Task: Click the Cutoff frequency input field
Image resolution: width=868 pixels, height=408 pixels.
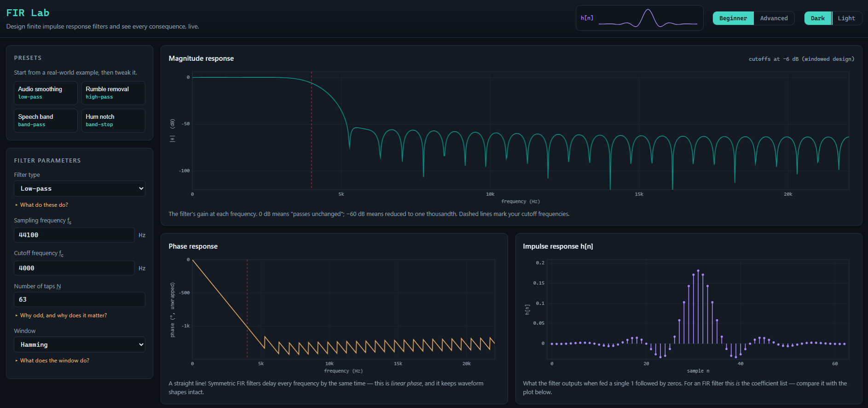Action: [74, 268]
